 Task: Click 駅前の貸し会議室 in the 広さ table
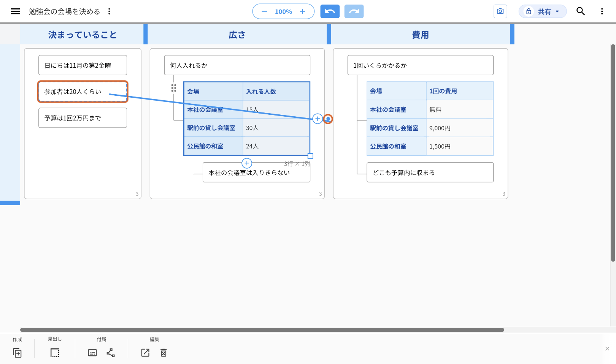coord(213,128)
